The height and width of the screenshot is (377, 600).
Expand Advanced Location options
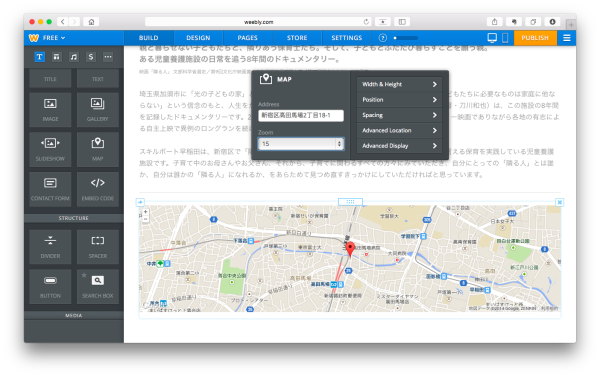(x=399, y=131)
